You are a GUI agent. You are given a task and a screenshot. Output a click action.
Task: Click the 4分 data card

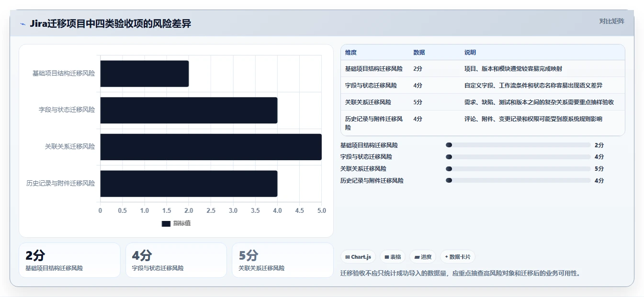pyautogui.click(x=176, y=260)
